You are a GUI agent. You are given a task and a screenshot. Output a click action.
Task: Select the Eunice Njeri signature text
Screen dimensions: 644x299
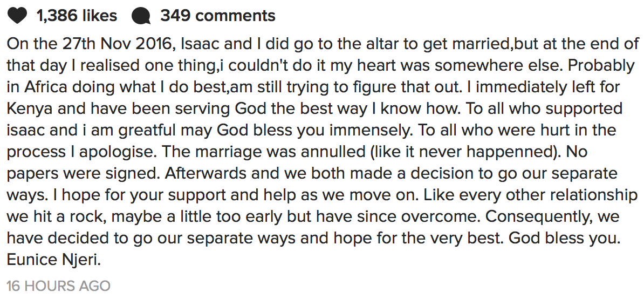54,260
